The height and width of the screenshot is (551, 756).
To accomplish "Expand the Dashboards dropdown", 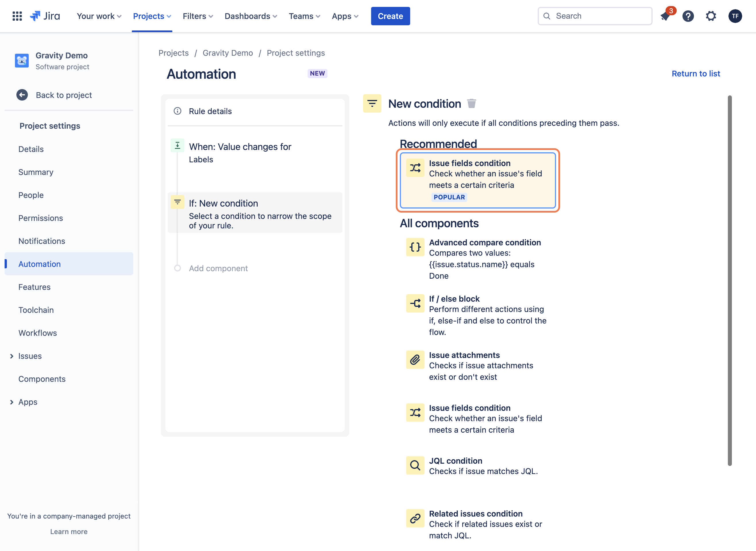I will click(x=251, y=16).
